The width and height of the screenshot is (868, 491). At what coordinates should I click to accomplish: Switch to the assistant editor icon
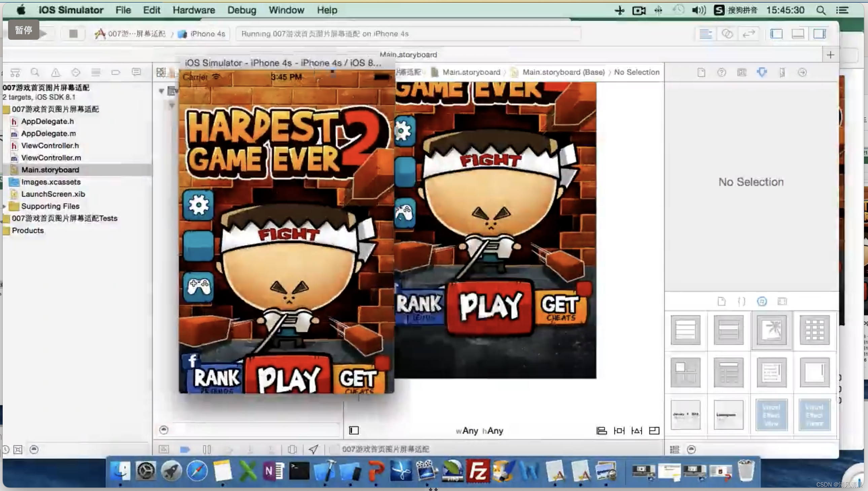pyautogui.click(x=727, y=34)
